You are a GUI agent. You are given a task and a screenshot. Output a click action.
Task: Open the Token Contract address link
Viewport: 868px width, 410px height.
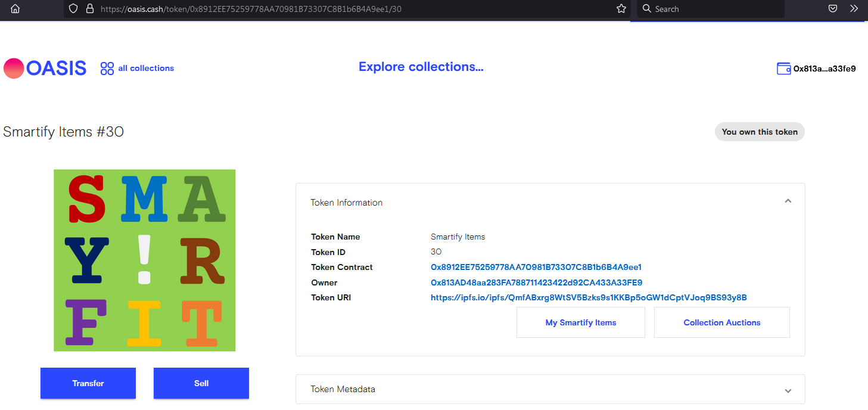tap(536, 267)
